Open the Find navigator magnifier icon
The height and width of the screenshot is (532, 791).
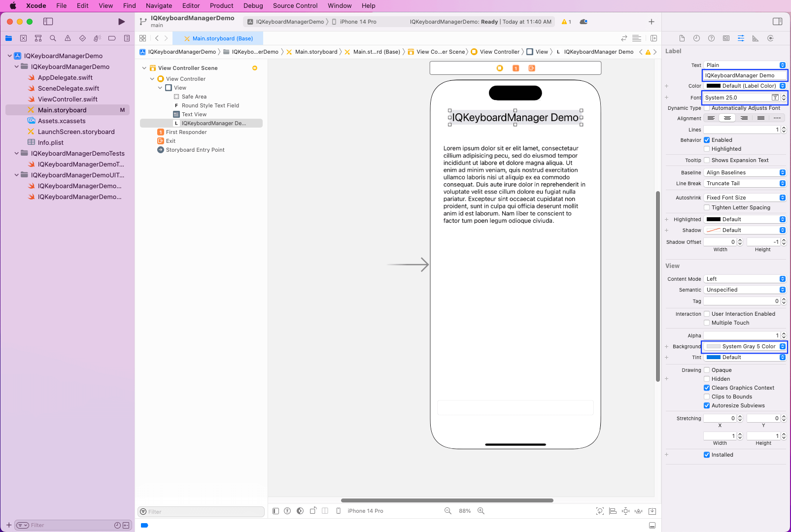53,38
